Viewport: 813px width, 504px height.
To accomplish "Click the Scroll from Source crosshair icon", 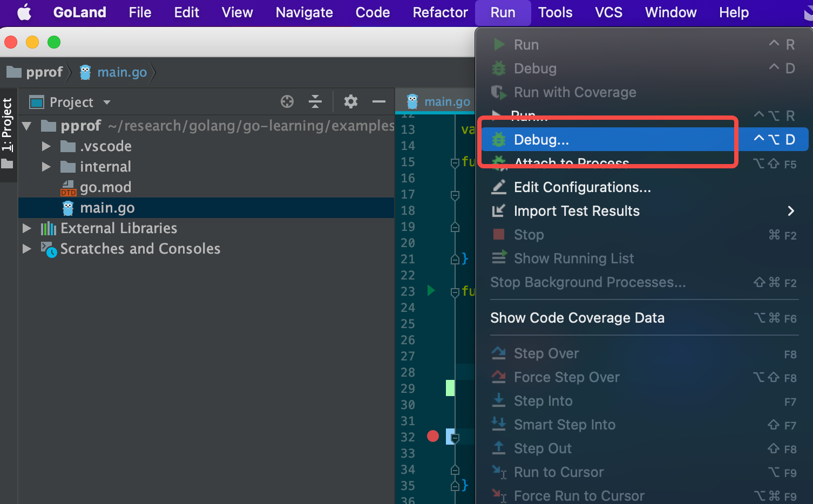I will coord(287,101).
